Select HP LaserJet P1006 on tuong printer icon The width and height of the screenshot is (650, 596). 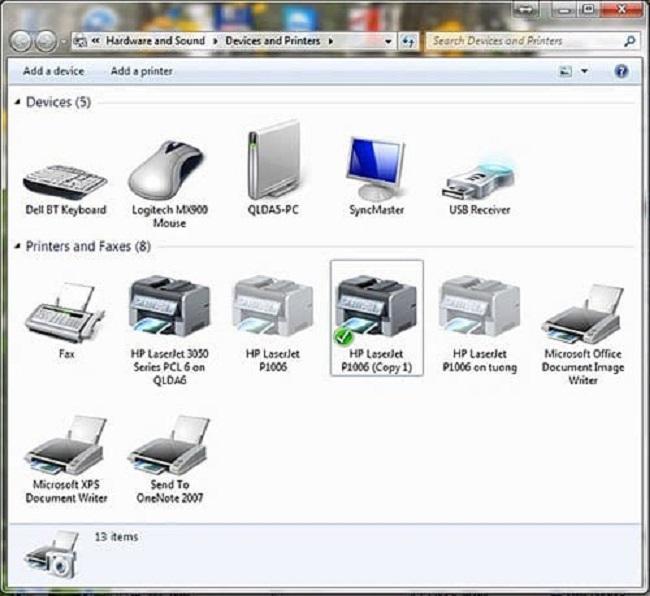480,306
